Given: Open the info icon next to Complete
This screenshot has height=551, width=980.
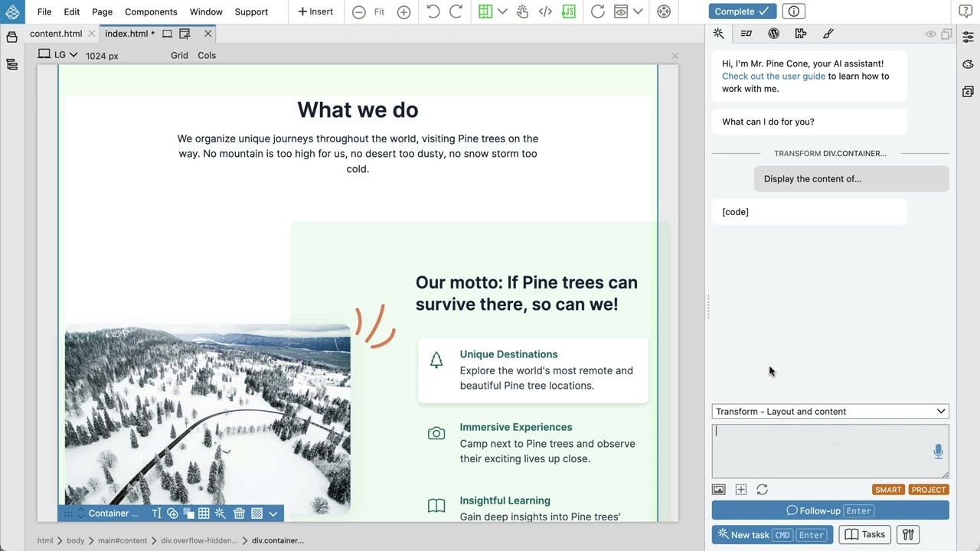Looking at the screenshot, I should coord(794,11).
